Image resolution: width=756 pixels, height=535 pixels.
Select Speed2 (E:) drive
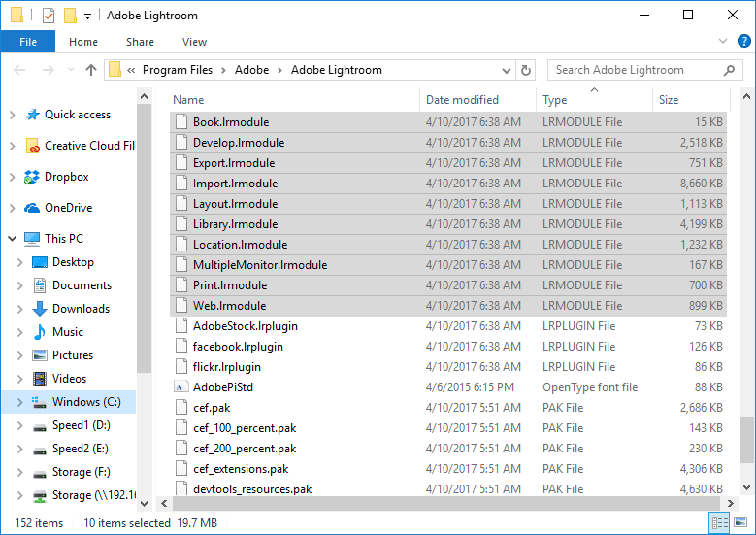(80, 449)
